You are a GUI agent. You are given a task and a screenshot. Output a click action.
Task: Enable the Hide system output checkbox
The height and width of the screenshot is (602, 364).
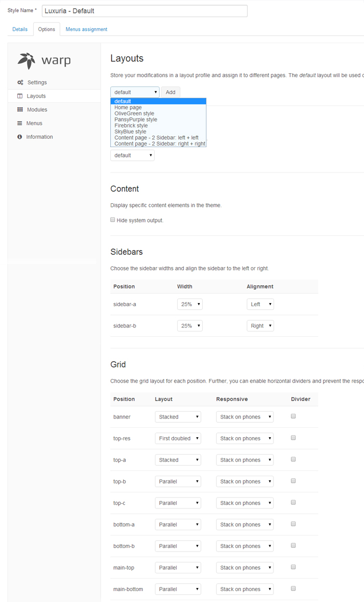click(x=112, y=220)
